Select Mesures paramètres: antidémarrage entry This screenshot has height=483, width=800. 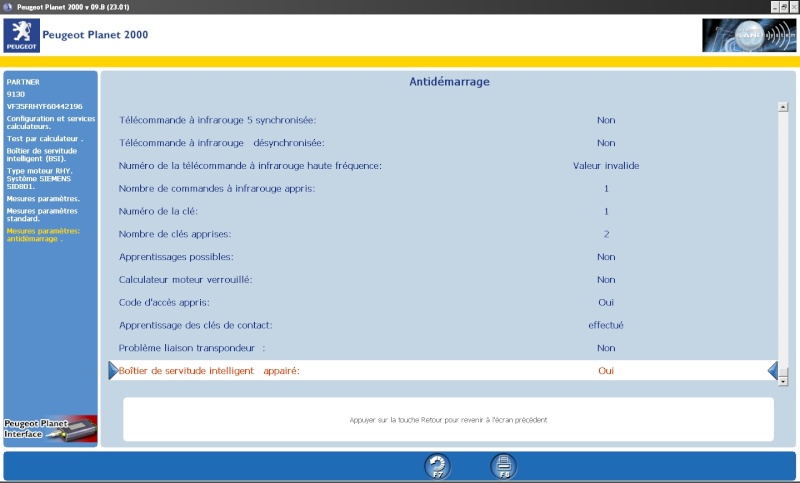pos(43,235)
